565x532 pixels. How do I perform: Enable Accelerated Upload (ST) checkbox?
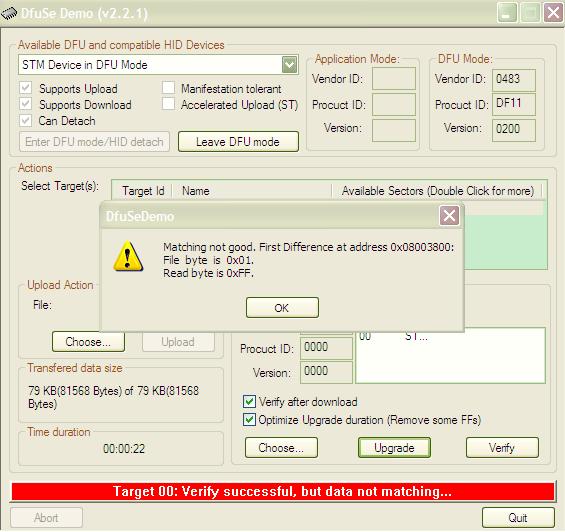click(x=168, y=104)
